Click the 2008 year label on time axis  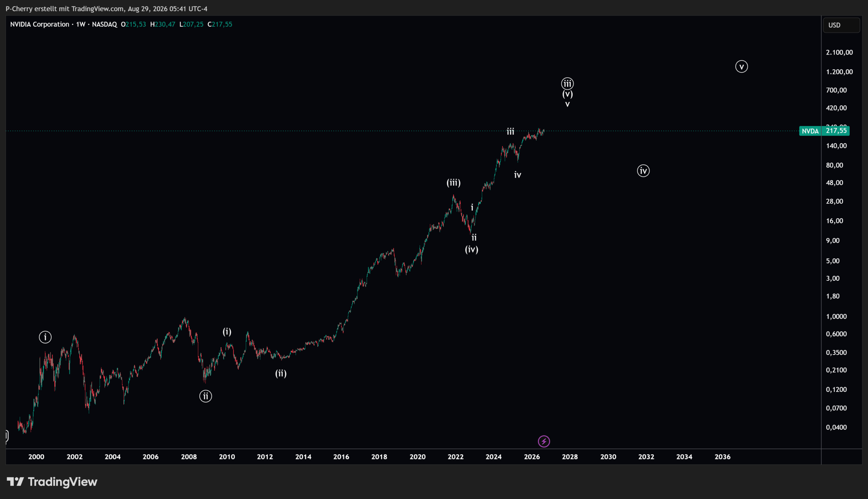189,457
